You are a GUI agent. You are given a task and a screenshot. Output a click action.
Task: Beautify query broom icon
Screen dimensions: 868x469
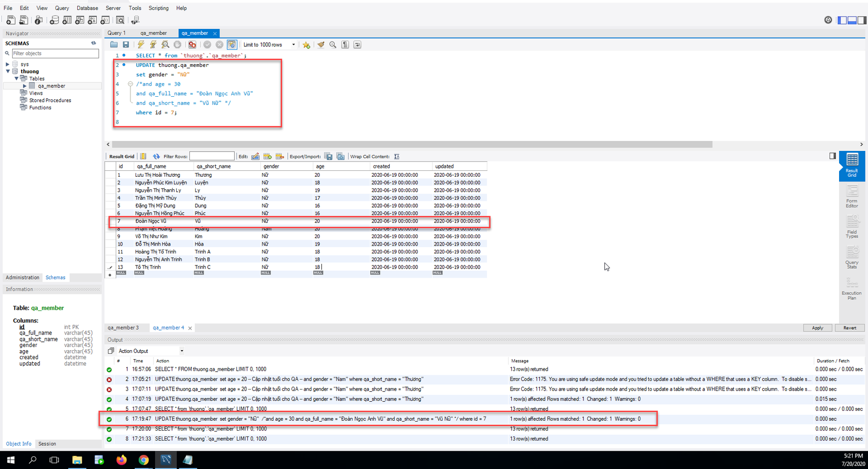click(x=320, y=45)
